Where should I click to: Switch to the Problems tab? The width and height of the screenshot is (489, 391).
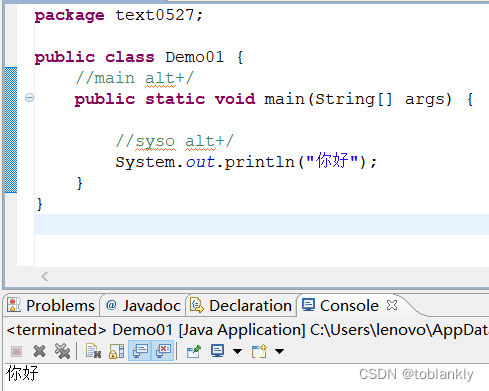click(52, 305)
